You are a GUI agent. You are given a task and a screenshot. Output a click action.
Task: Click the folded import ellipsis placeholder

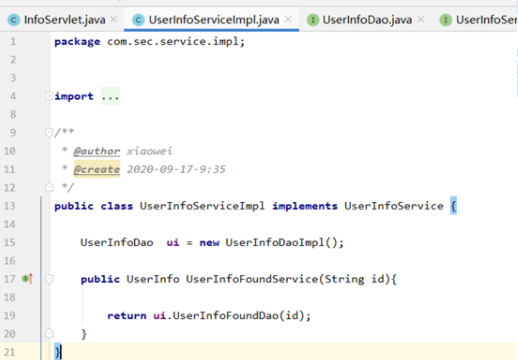(x=110, y=96)
